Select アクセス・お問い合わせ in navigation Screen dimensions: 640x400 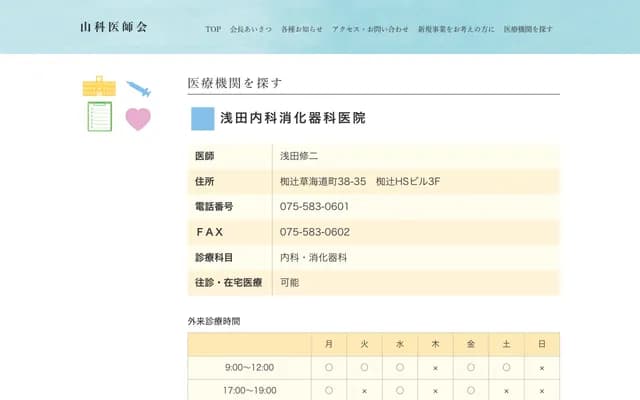click(x=370, y=29)
